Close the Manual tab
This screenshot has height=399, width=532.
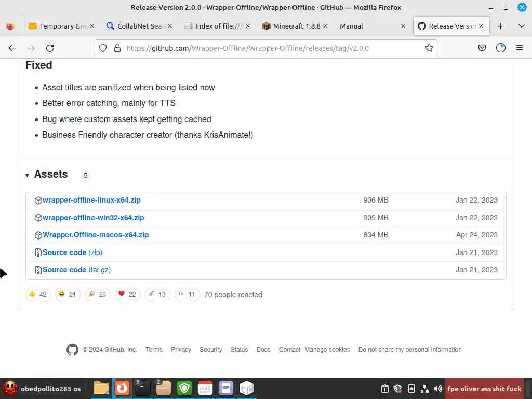[403, 26]
